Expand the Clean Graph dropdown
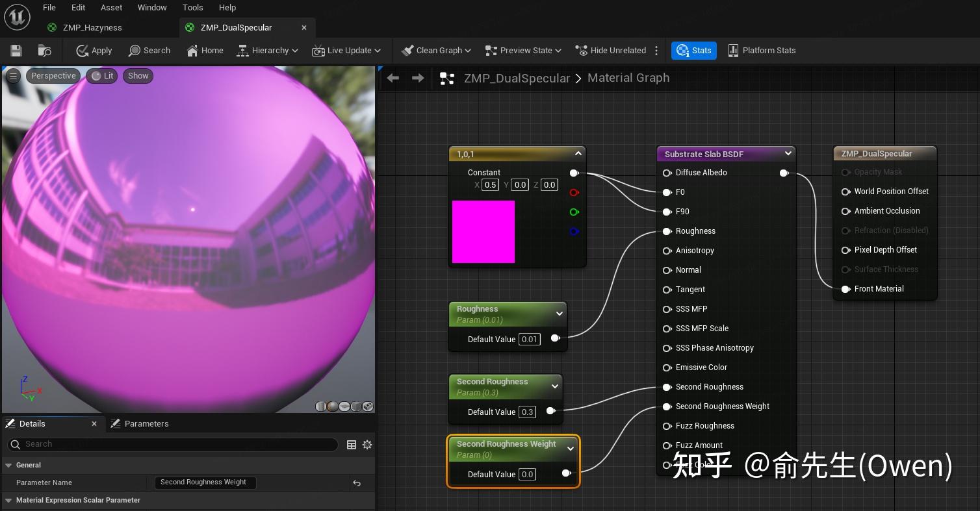Viewport: 980px width, 511px height. (468, 51)
